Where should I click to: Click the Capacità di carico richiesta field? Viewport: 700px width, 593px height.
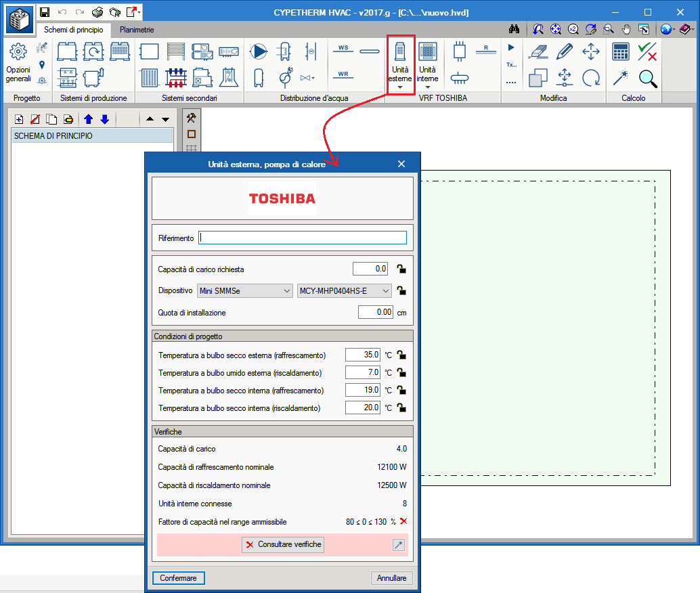pos(370,269)
